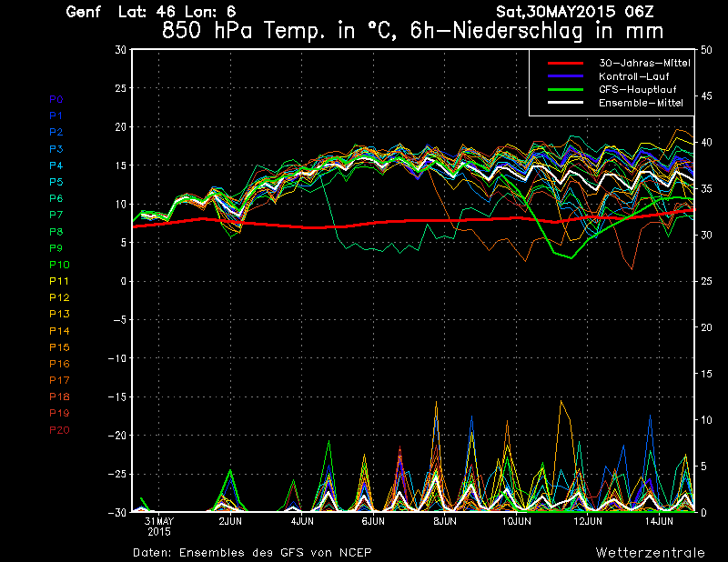728x562 pixels.
Task: Click the P1 ensemble member label
Action: point(56,115)
